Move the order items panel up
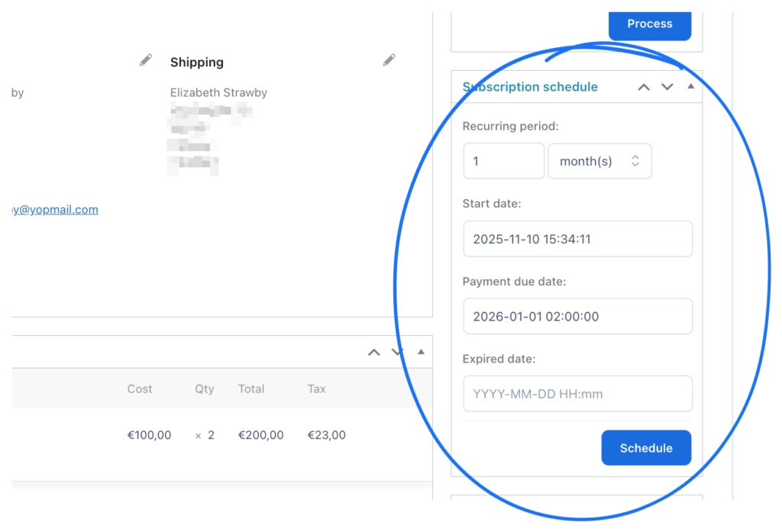Viewport: 782px width, 532px height. [373, 352]
